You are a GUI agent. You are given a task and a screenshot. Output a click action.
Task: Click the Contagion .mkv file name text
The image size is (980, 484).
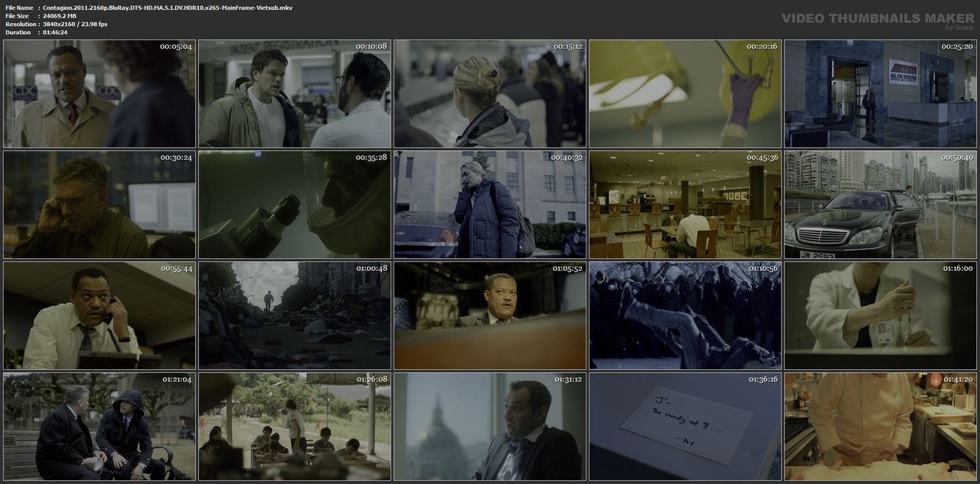click(x=168, y=8)
